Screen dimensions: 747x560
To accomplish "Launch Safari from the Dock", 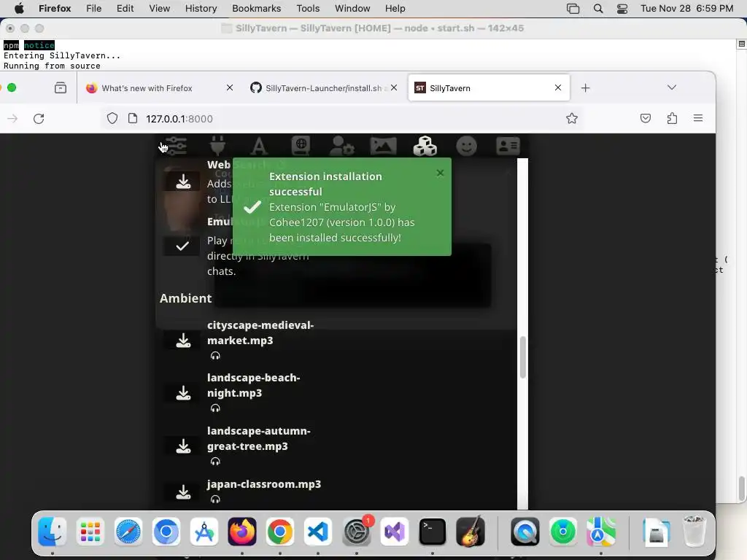I will pos(128,532).
